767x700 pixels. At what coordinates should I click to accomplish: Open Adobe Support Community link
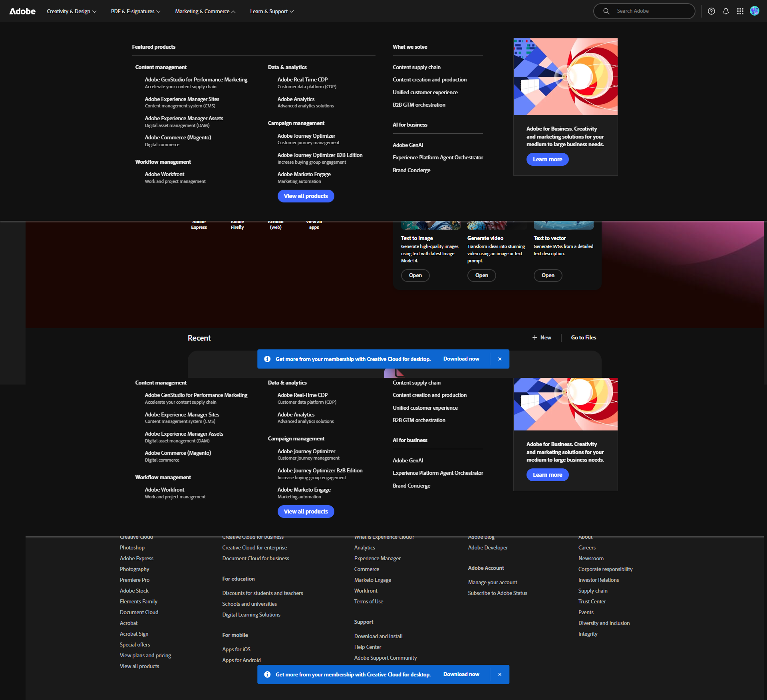click(x=385, y=658)
